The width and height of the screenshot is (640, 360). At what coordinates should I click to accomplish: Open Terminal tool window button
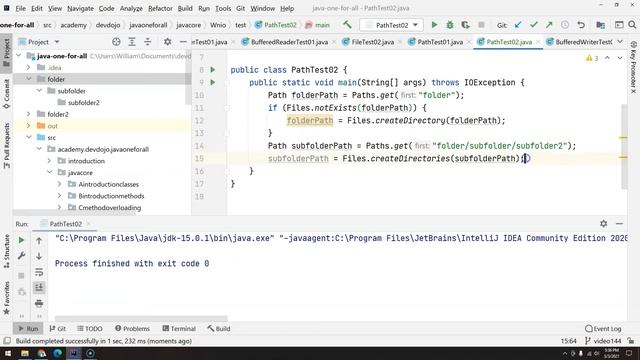coord(179,329)
